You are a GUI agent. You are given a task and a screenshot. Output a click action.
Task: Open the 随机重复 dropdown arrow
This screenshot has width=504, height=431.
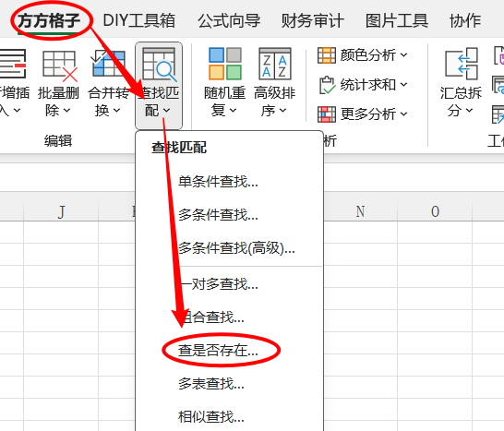233,111
